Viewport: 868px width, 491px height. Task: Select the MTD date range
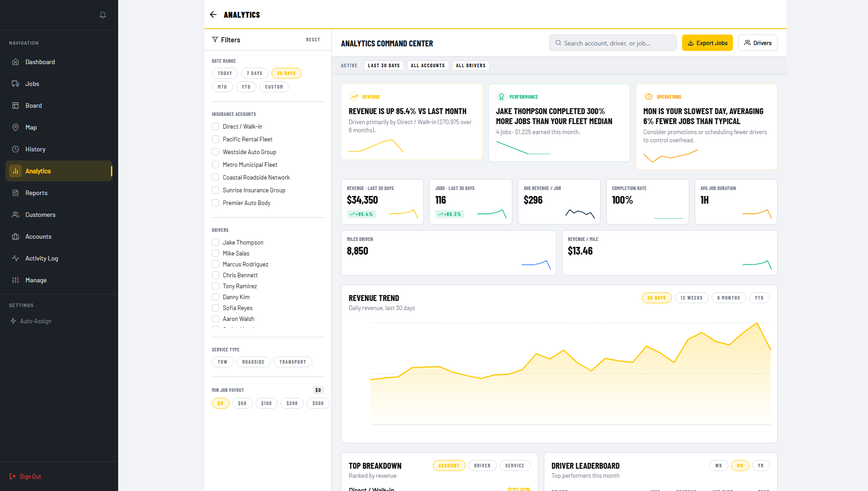click(x=222, y=87)
